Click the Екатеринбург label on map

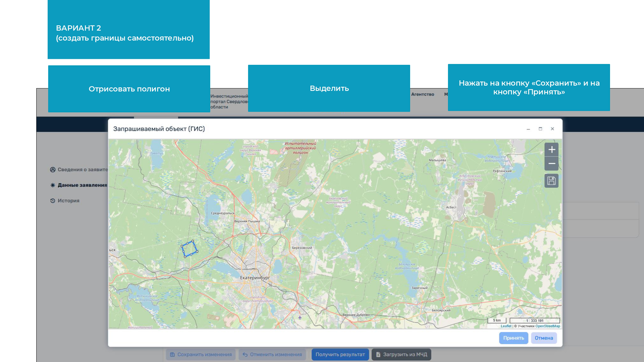[255, 278]
